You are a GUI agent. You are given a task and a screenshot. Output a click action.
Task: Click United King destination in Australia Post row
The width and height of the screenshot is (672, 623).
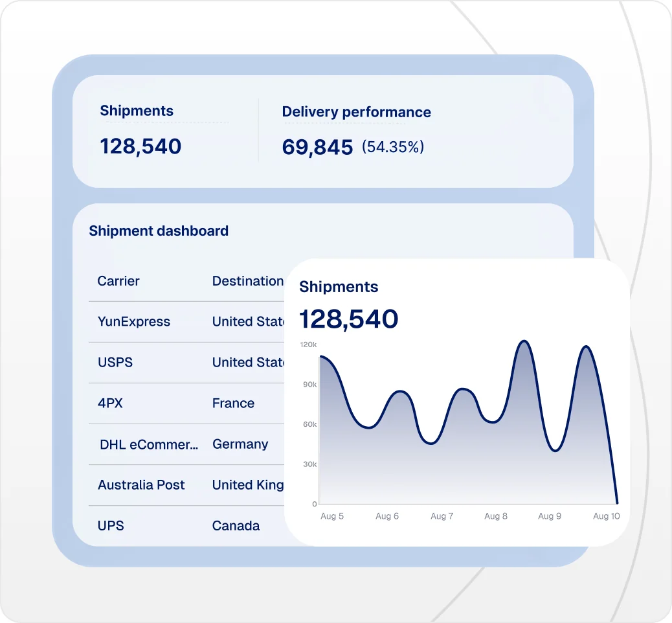coord(248,485)
